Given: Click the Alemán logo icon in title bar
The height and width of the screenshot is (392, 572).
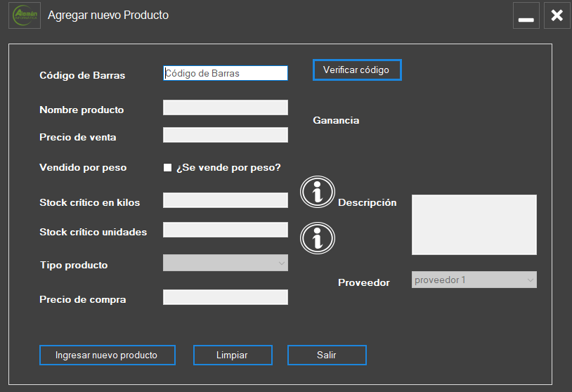Looking at the screenshot, I should (x=24, y=15).
